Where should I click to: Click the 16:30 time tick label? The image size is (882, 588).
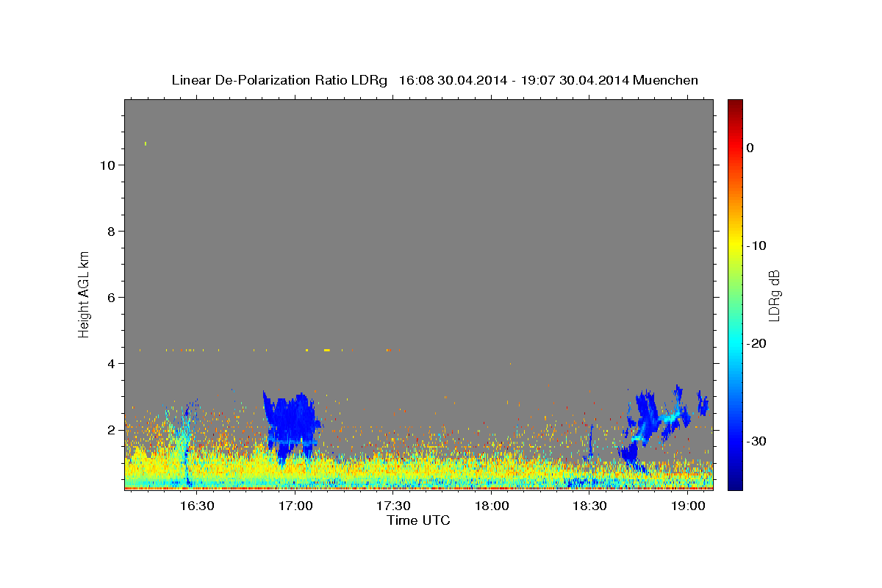(x=197, y=506)
